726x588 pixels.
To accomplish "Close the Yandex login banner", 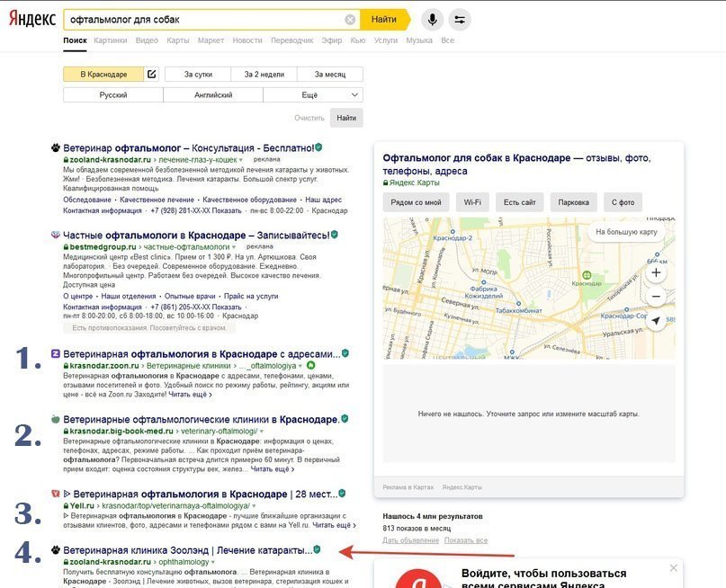I will pos(673,567).
